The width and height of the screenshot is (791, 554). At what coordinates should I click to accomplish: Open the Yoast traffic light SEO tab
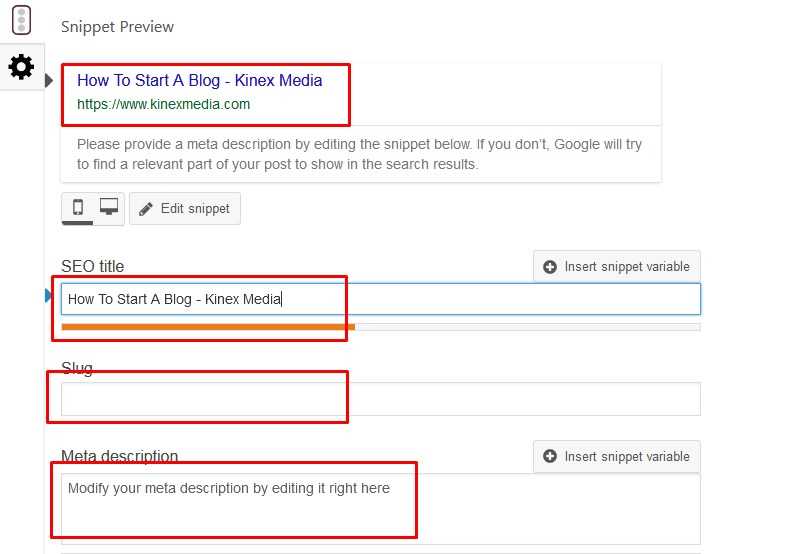point(21,21)
